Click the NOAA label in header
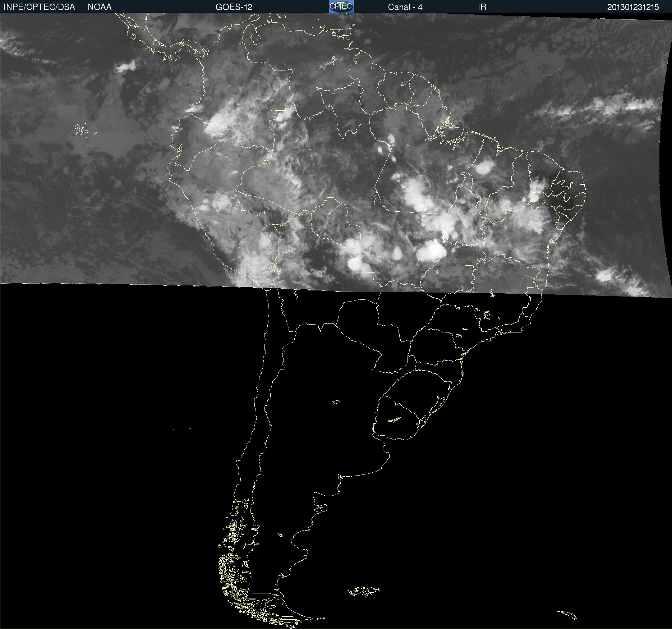Image resolution: width=672 pixels, height=629 pixels. (100, 7)
